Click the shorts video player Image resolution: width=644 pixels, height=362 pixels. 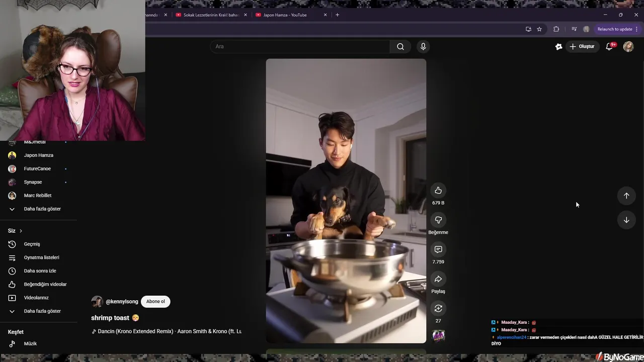pos(346,201)
